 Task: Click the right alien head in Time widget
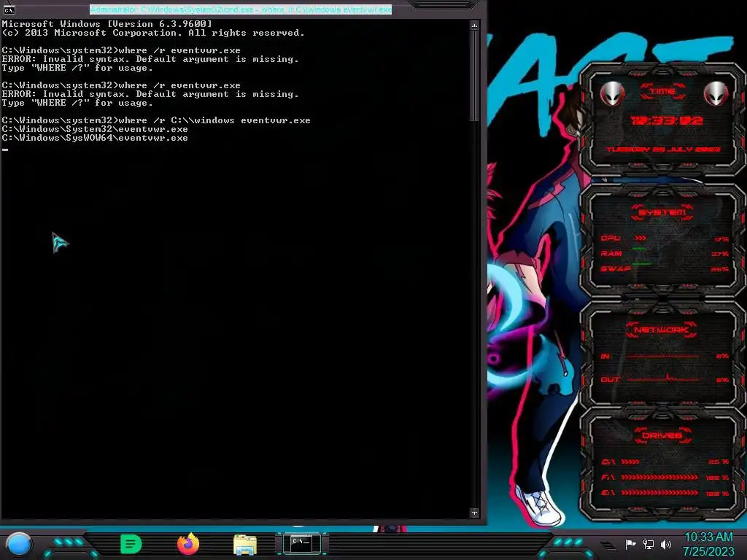click(x=716, y=93)
